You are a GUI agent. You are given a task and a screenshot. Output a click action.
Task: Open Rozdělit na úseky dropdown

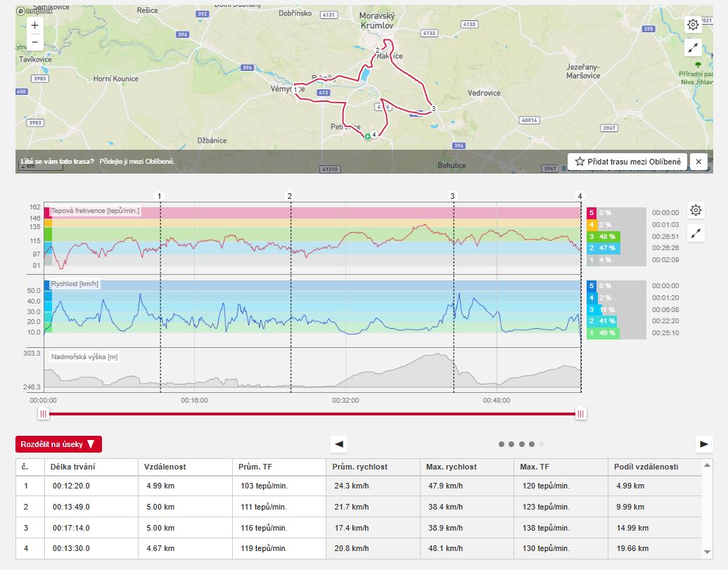point(58,444)
